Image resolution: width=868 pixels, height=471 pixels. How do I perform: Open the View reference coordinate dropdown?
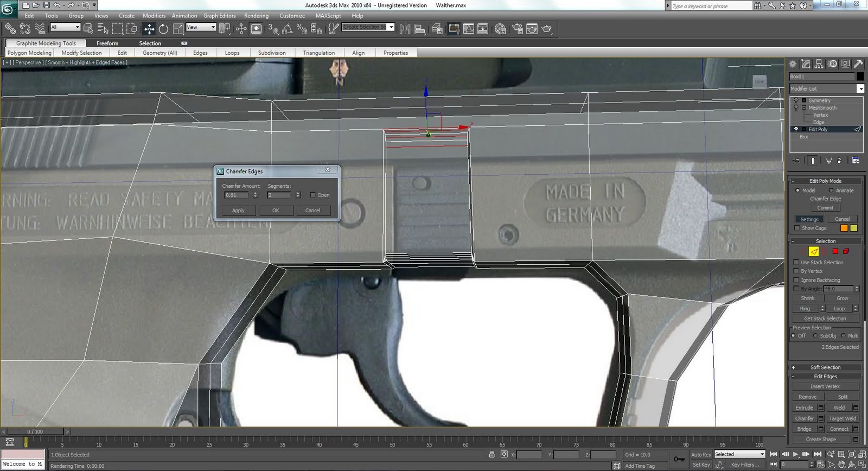[201, 27]
